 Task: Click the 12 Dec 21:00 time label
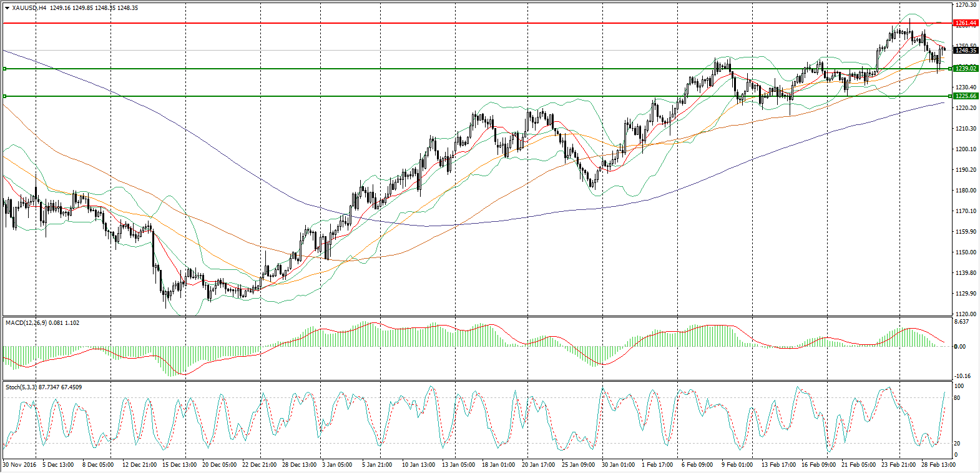click(139, 465)
